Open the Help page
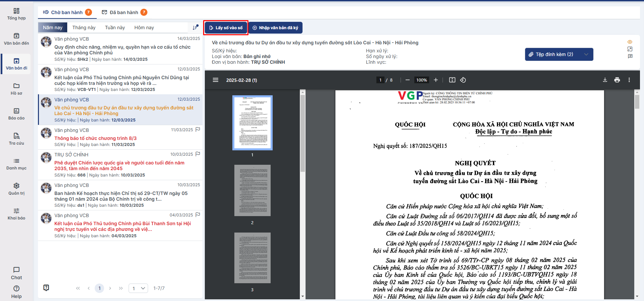644x301 pixels. 16,292
